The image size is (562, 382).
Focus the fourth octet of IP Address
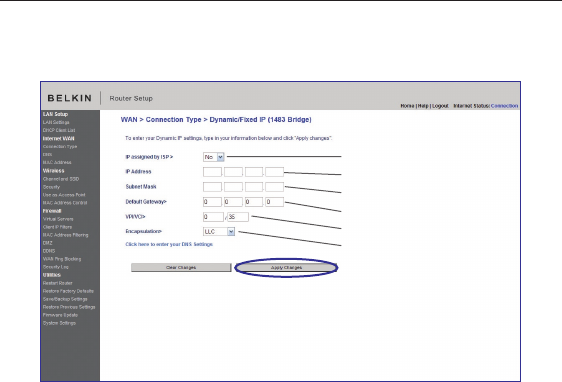(x=275, y=172)
